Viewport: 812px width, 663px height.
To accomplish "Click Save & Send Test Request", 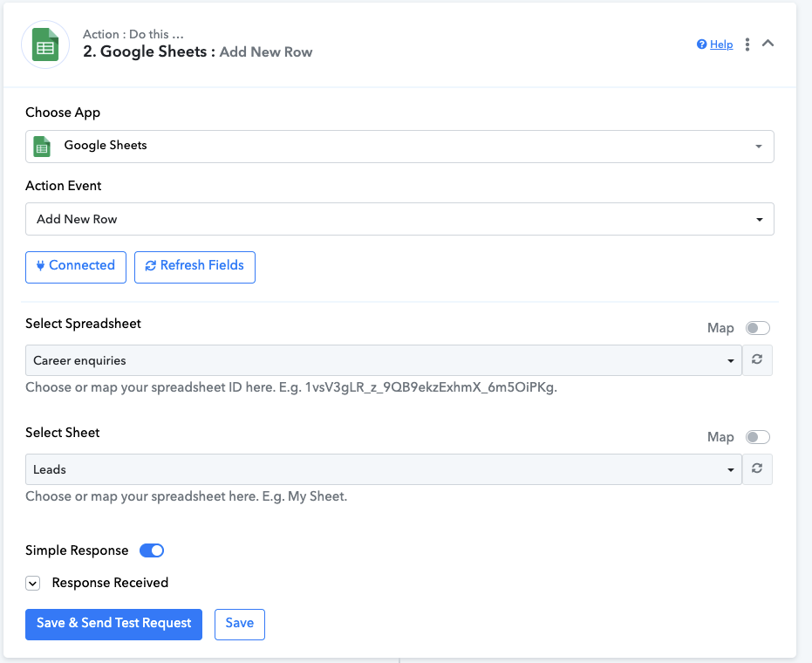I will click(x=113, y=625).
